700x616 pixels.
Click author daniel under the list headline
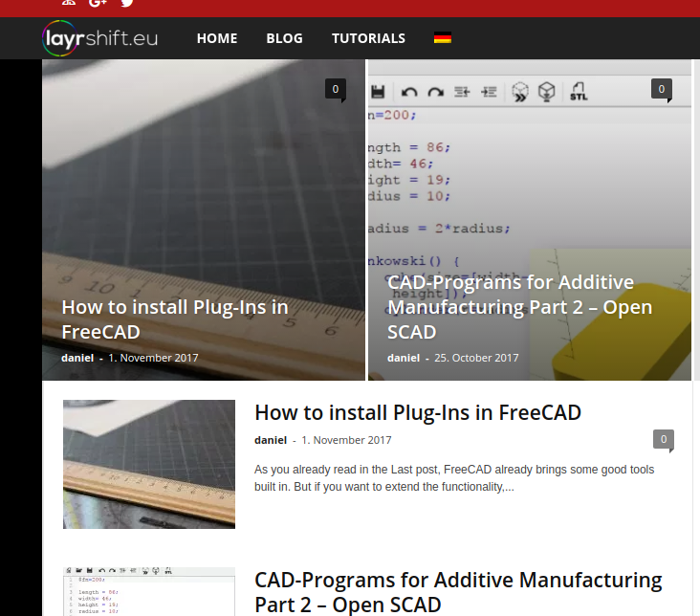tap(271, 440)
